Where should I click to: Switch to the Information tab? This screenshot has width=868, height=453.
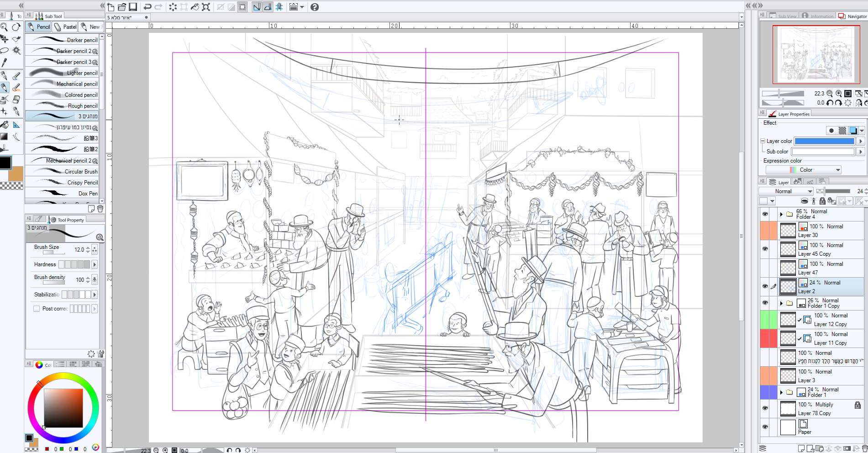click(x=818, y=16)
